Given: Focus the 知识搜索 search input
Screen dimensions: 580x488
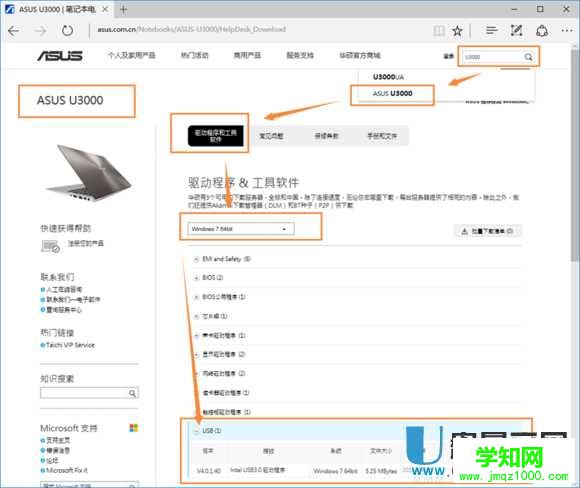Looking at the screenshot, I should click(x=84, y=393).
